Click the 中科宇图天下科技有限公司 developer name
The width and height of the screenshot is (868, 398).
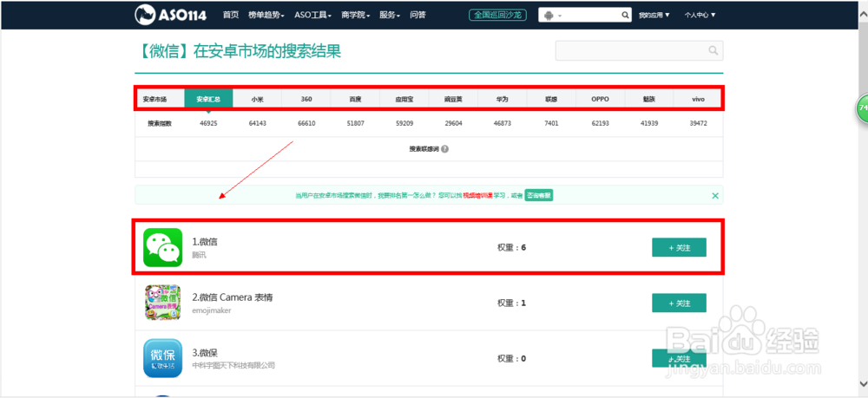pyautogui.click(x=233, y=365)
